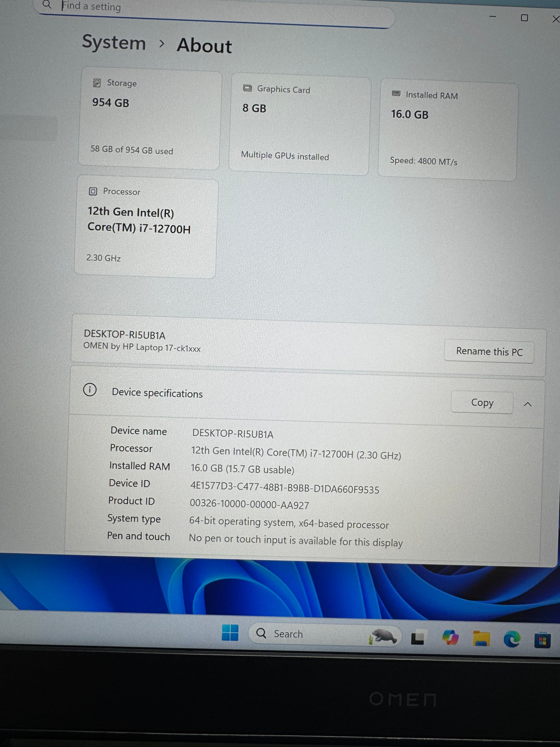560x747 pixels.
Task: Select the Device ID value 4E1577D3-C477-48B1-B9BB-D1DA660F9535
Action: coord(285,488)
